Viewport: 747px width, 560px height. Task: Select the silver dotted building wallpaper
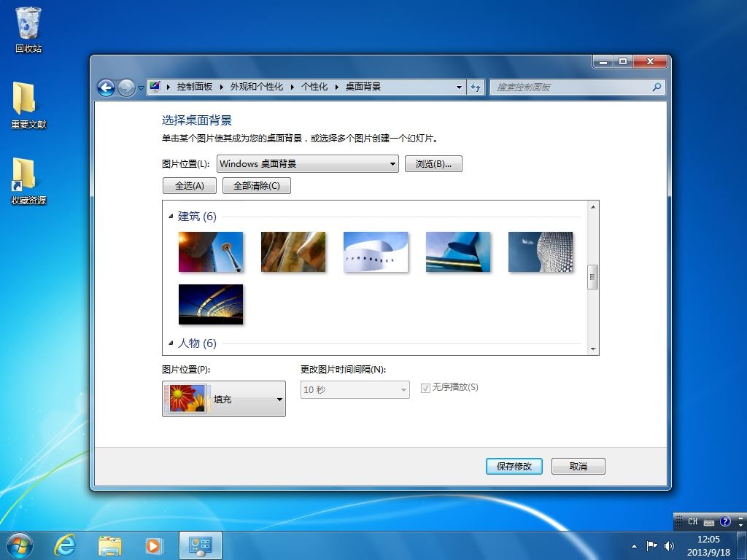pos(541,252)
